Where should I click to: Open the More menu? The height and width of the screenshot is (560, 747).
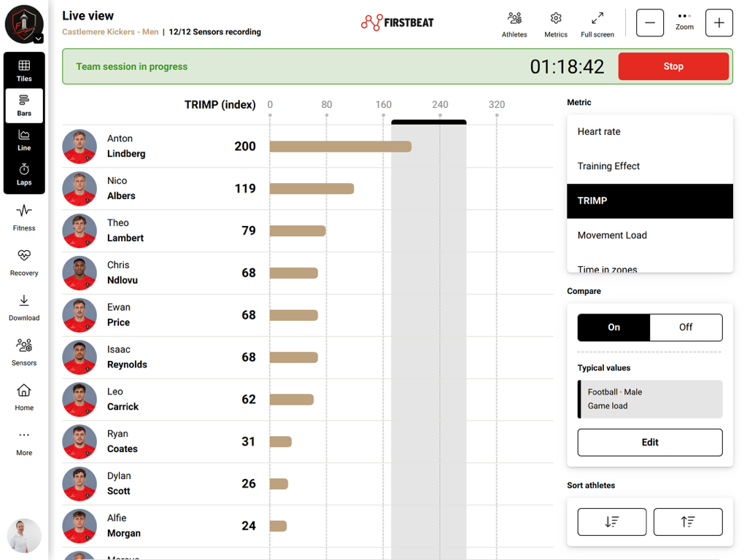[x=24, y=443]
